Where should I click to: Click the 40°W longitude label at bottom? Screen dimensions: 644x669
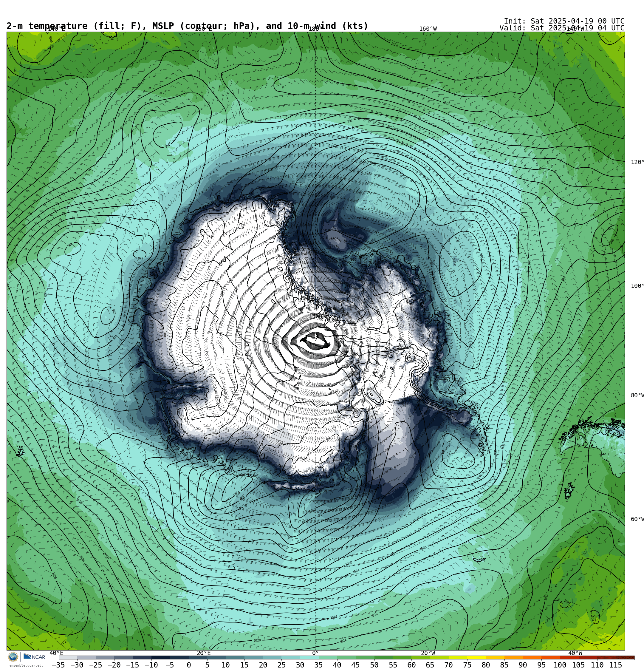(575, 653)
